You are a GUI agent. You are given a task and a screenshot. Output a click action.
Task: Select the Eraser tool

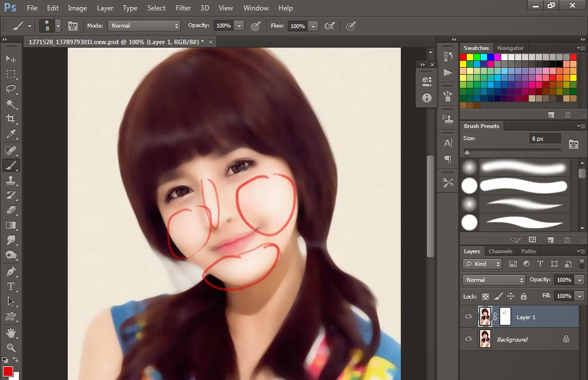coord(11,210)
